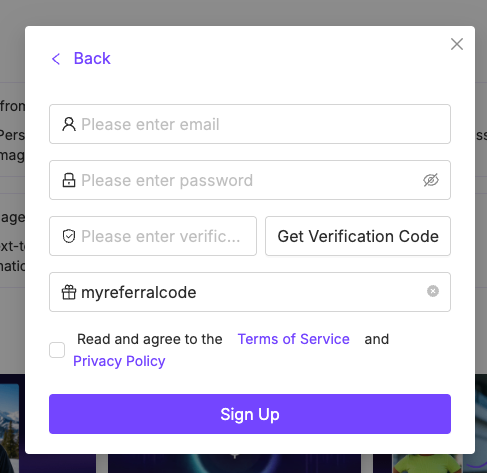Viewport: 487px width, 473px height.
Task: Click the Get Verification Code button
Action: (358, 236)
